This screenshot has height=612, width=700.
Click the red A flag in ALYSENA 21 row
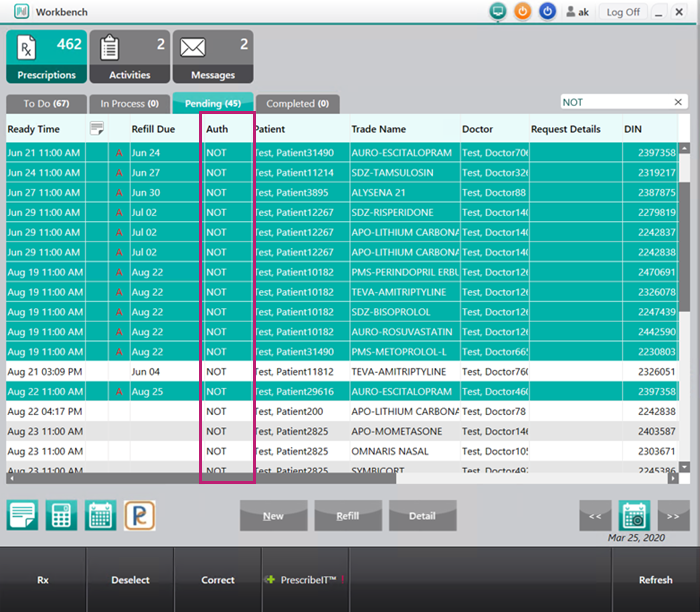click(119, 193)
